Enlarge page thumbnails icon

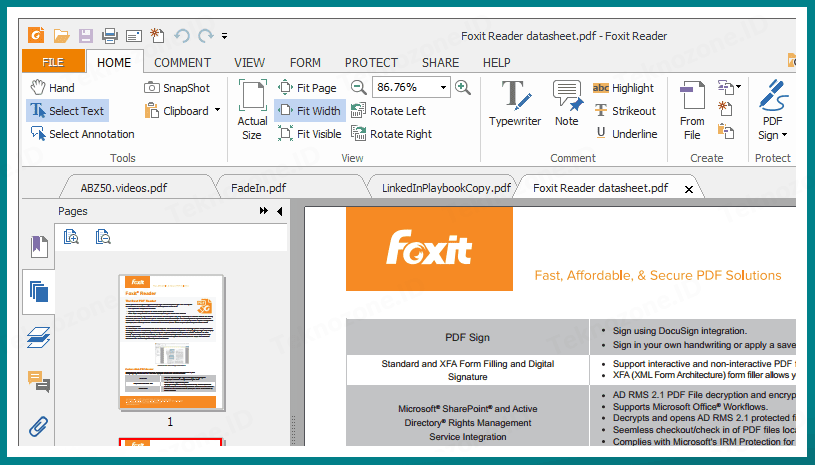point(71,237)
